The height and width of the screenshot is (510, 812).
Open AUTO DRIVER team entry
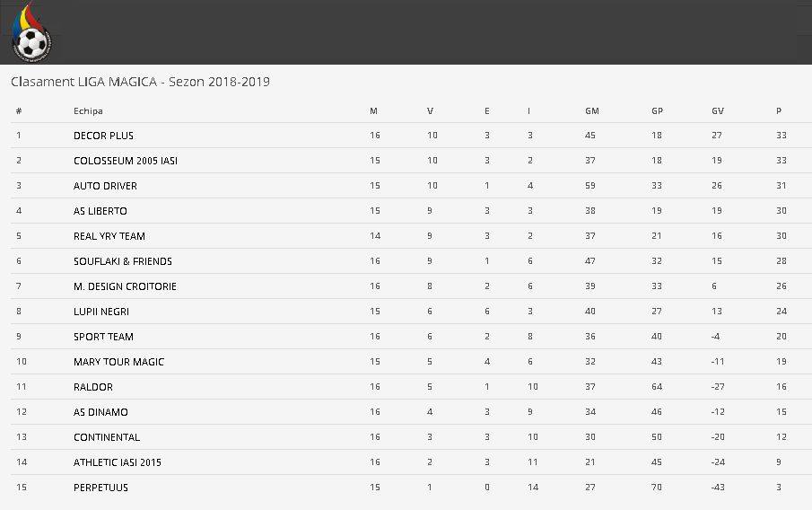(x=105, y=186)
